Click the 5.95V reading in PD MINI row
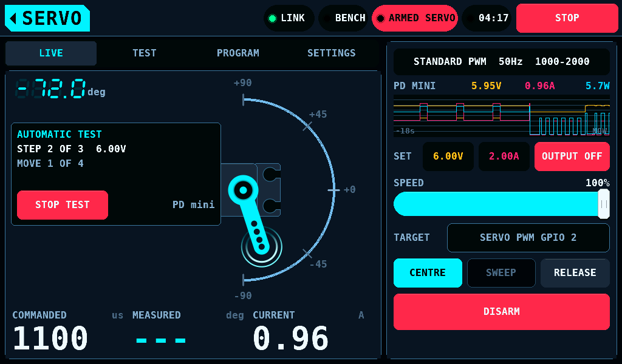622x364 pixels. (x=487, y=86)
